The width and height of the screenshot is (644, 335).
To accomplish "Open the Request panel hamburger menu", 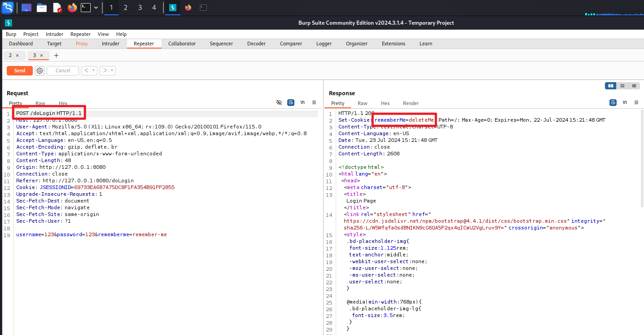I will [314, 102].
